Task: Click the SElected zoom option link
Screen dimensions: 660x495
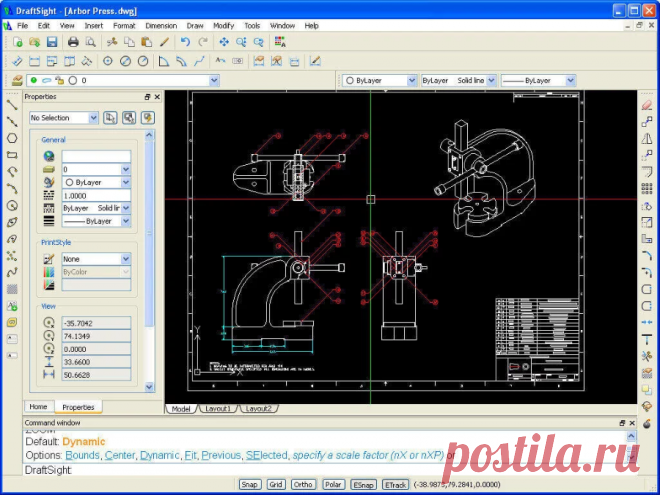Action: point(266,455)
